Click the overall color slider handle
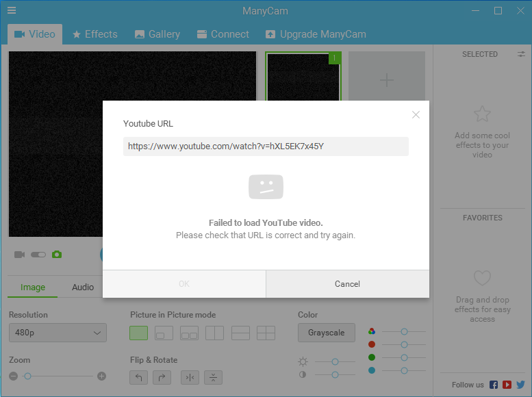The height and width of the screenshot is (397, 532). coord(404,331)
